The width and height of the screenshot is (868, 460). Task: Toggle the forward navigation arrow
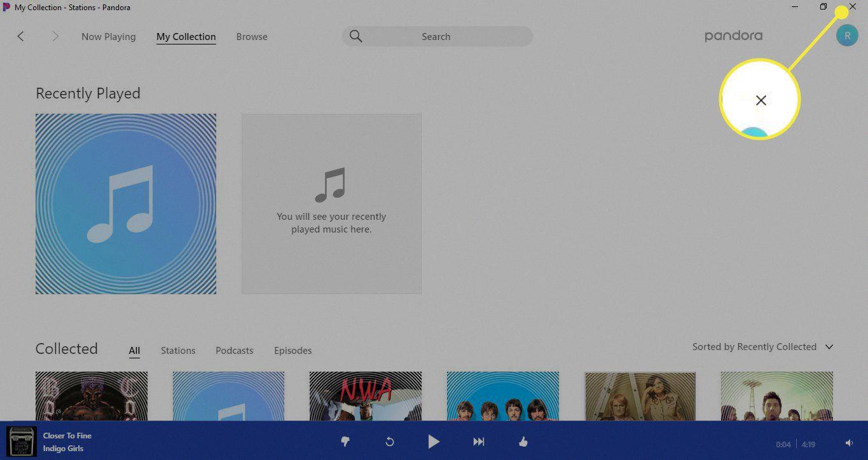pos(55,36)
